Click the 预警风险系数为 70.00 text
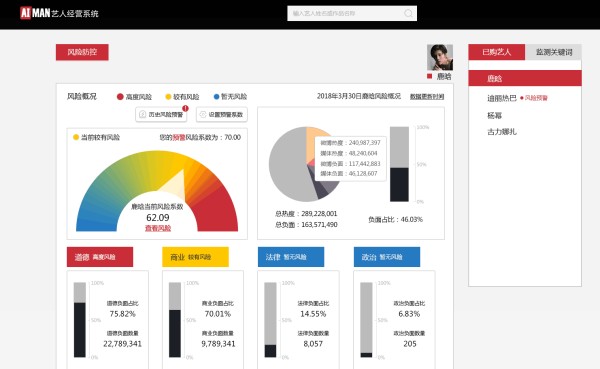 coord(200,137)
